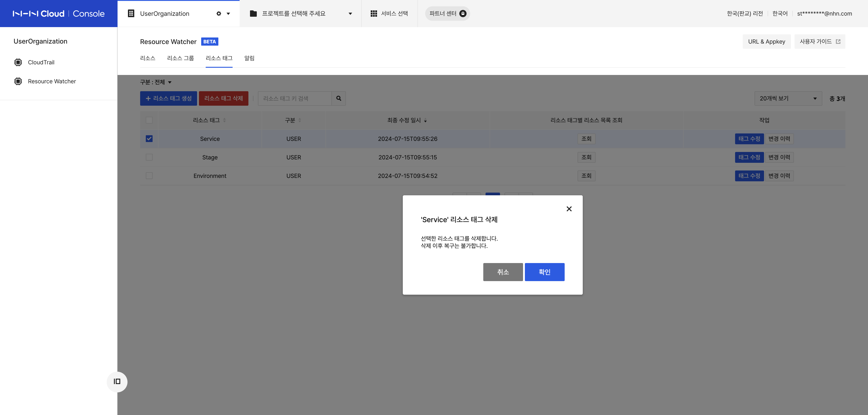Viewport: 868px width, 415px height.
Task: Click 조회 for the Stage tag
Action: tap(586, 157)
